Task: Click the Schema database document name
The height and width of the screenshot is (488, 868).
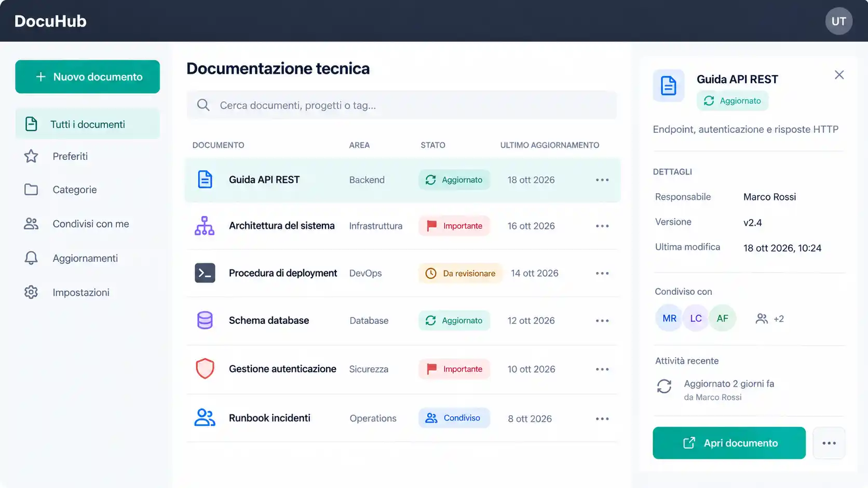Action: coord(269,320)
